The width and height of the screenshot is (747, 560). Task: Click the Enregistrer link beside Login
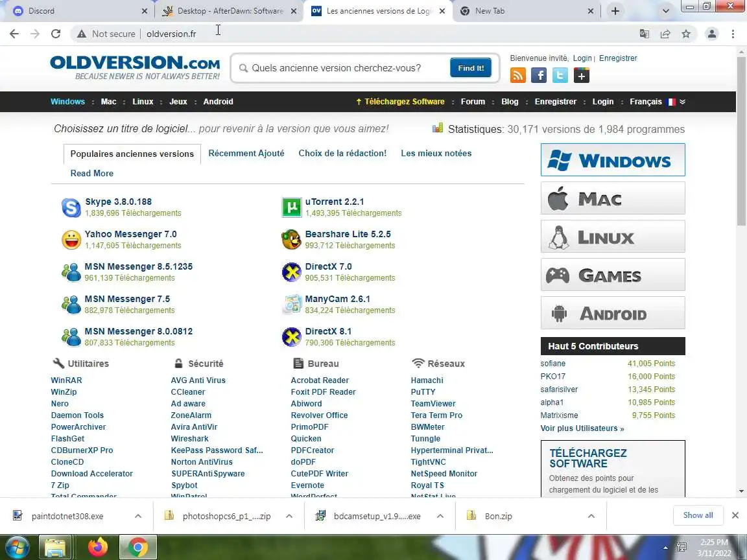pos(618,58)
